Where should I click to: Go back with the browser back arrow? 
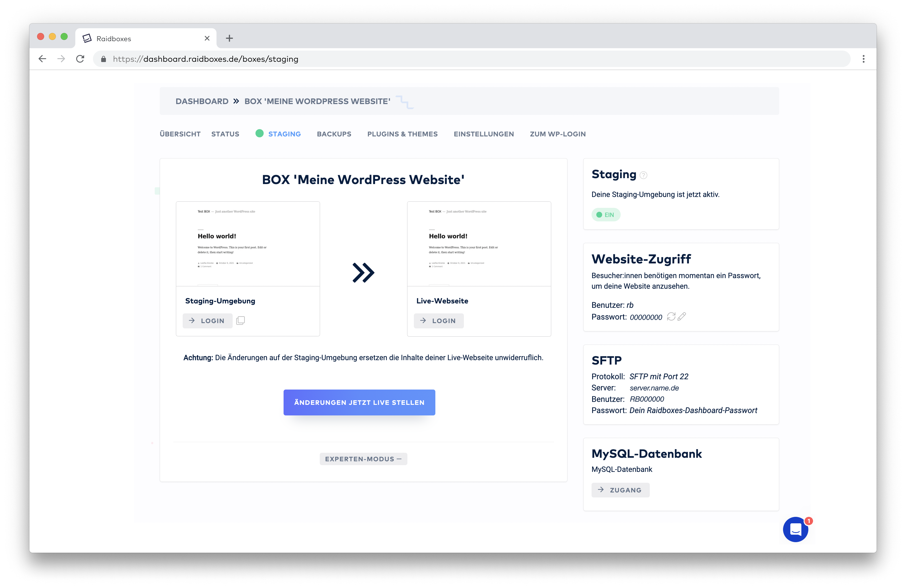[42, 59]
